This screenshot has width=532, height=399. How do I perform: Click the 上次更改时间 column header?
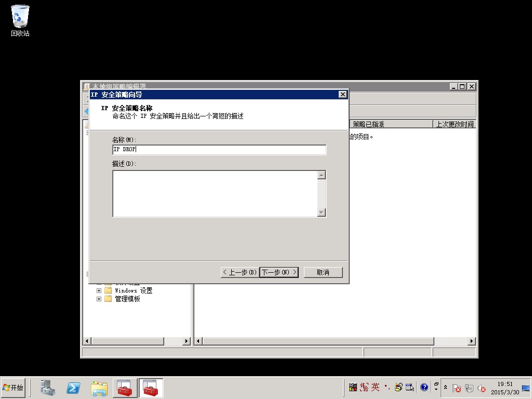click(x=454, y=124)
